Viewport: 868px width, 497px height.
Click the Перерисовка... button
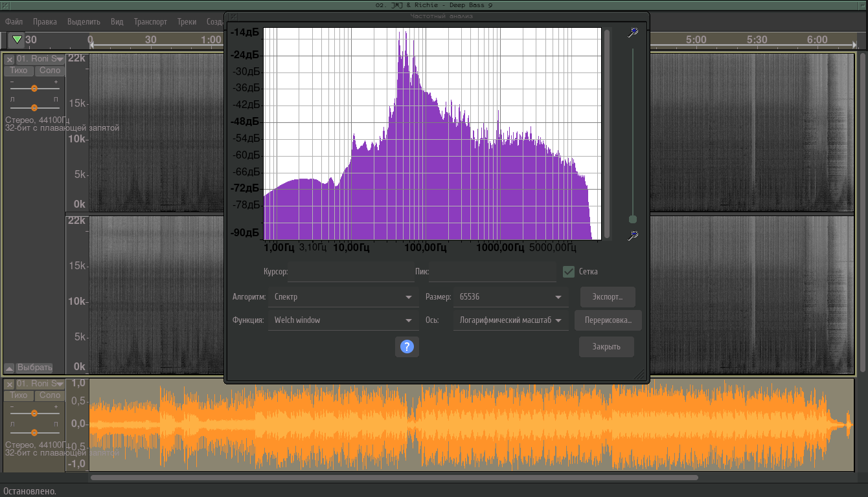(x=608, y=320)
